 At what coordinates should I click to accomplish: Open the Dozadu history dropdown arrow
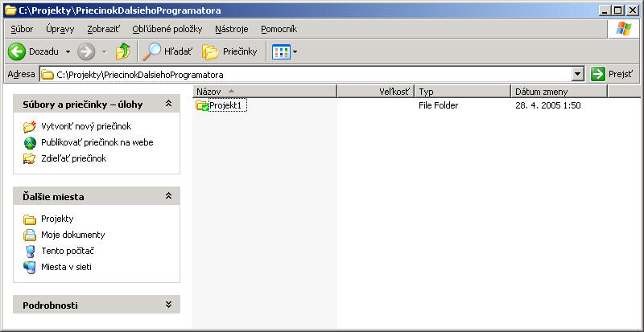pyautogui.click(x=68, y=52)
